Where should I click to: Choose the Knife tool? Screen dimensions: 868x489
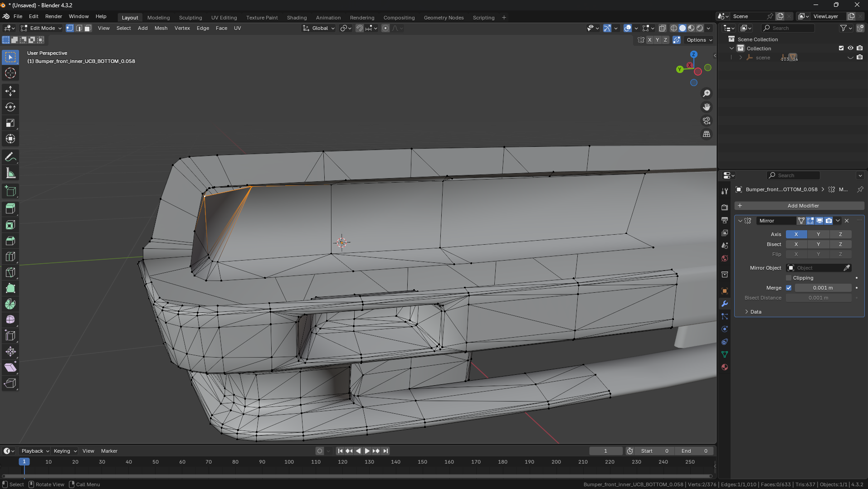pyautogui.click(x=10, y=272)
